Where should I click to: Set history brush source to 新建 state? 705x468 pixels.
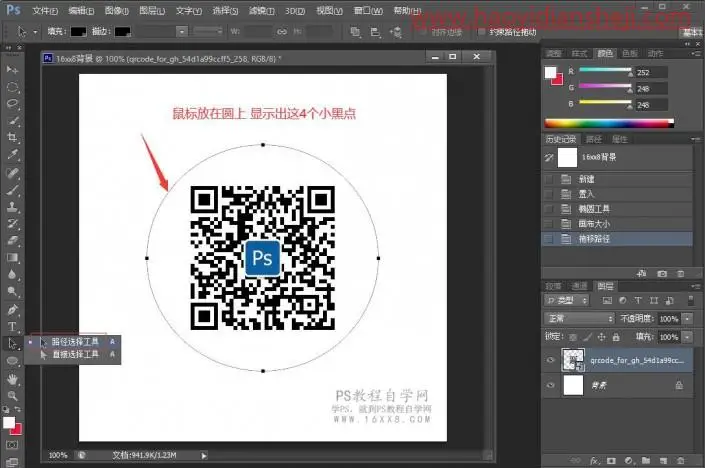click(x=549, y=179)
